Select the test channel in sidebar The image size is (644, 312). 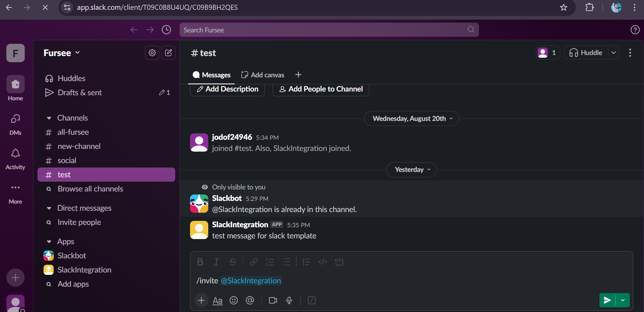point(106,175)
